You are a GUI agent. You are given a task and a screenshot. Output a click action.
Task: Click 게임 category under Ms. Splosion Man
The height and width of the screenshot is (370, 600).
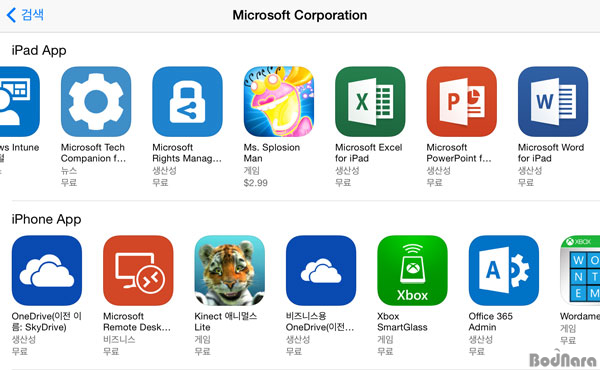[252, 171]
